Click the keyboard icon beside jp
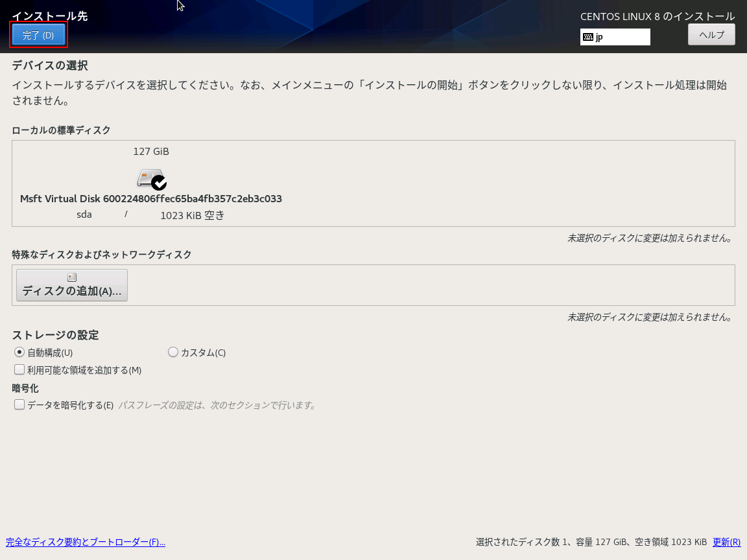The image size is (747, 560). (588, 37)
